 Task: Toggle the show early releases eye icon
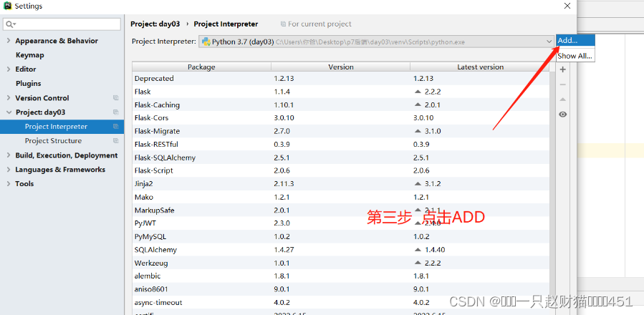(x=562, y=114)
